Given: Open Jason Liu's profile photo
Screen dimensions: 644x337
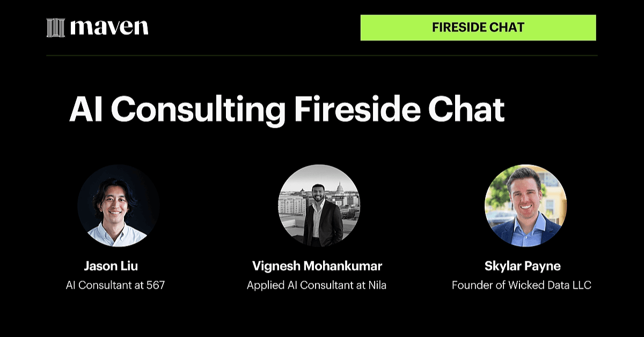Looking at the screenshot, I should 119,206.
